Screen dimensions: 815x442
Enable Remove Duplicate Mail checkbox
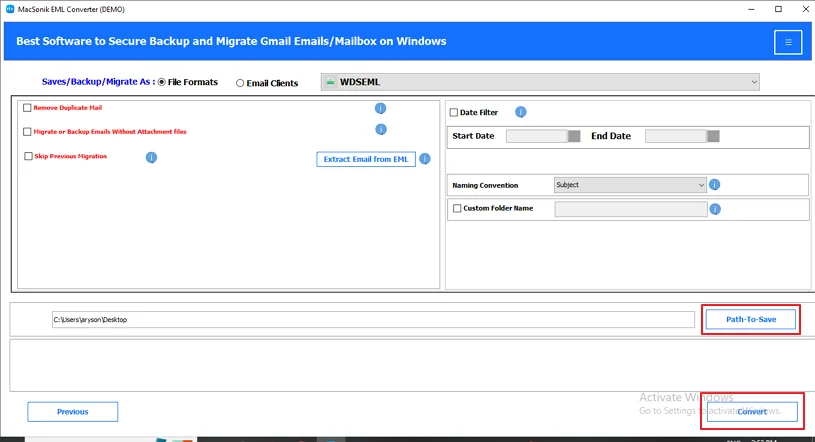pyautogui.click(x=27, y=108)
